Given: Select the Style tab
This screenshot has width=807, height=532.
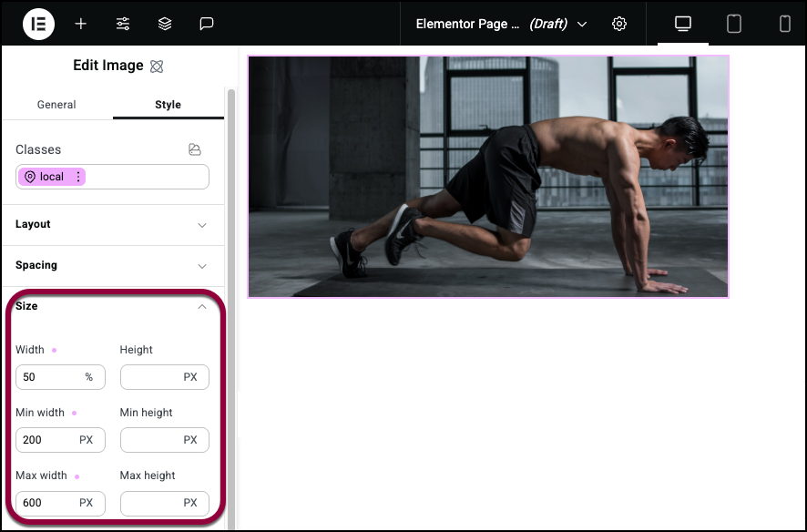Looking at the screenshot, I should pyautogui.click(x=168, y=105).
